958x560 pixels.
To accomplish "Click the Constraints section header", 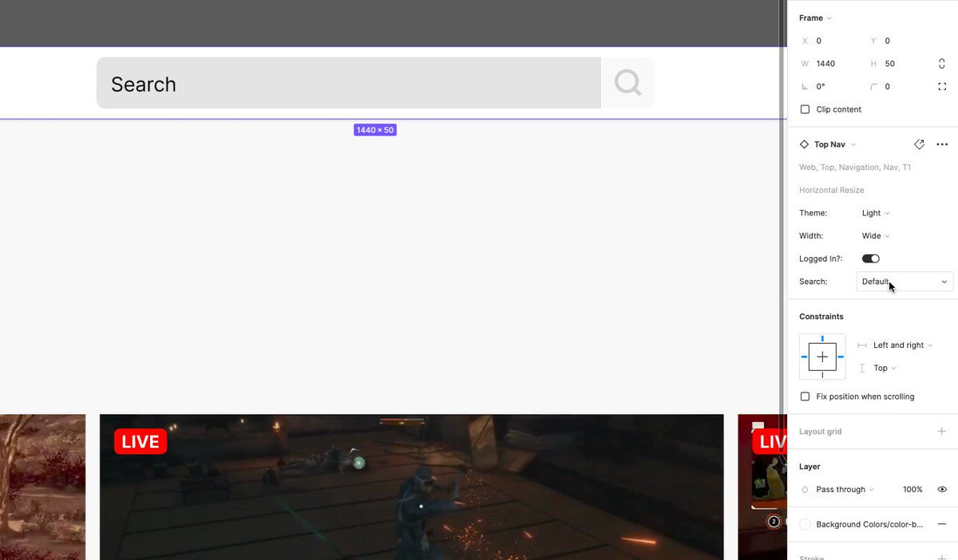I will click(821, 317).
